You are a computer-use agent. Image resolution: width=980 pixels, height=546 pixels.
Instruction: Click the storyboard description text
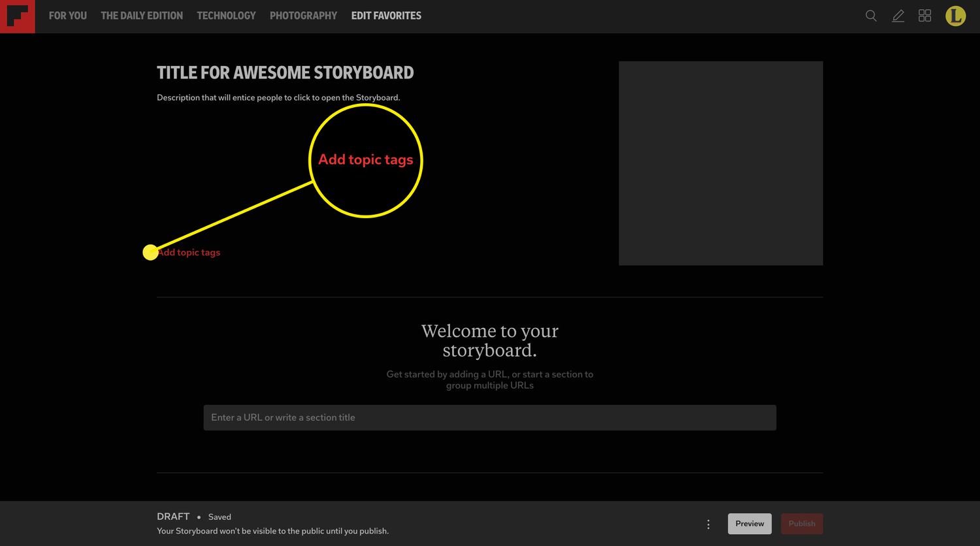click(278, 98)
